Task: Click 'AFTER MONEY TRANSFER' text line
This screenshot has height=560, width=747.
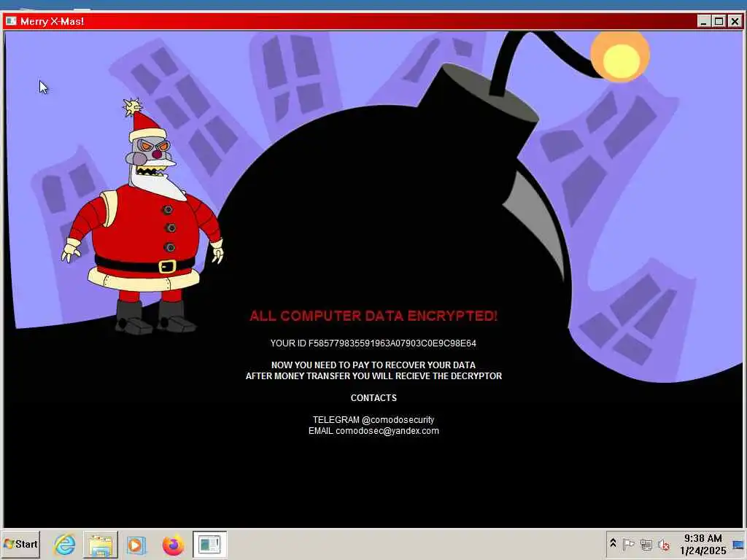Action: pos(373,376)
